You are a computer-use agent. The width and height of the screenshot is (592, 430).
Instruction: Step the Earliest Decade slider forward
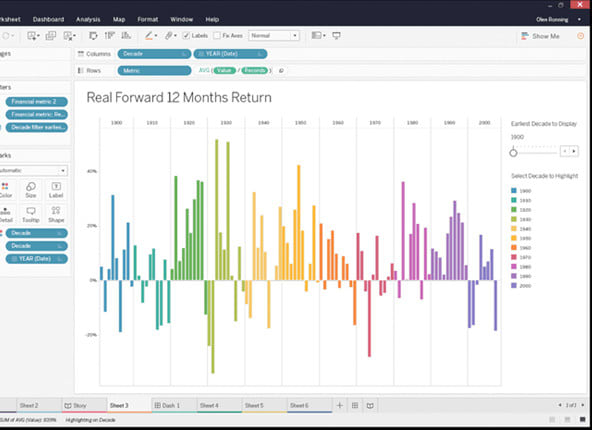coord(574,151)
